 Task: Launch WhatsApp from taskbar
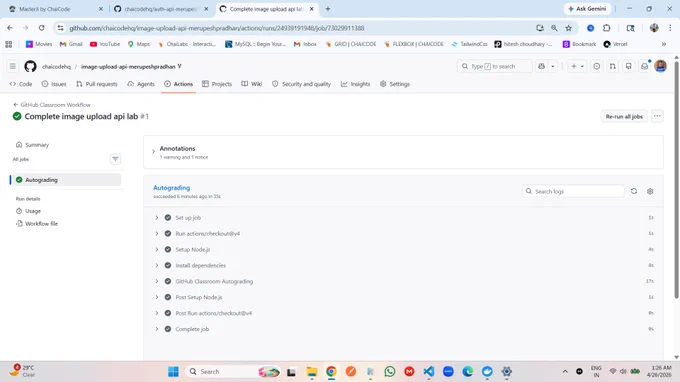pyautogui.click(x=390, y=372)
